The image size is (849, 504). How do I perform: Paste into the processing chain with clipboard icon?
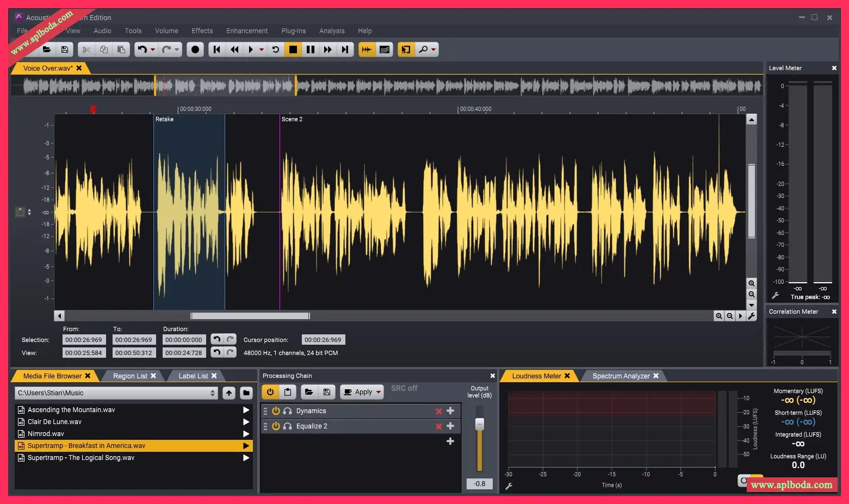(x=288, y=391)
